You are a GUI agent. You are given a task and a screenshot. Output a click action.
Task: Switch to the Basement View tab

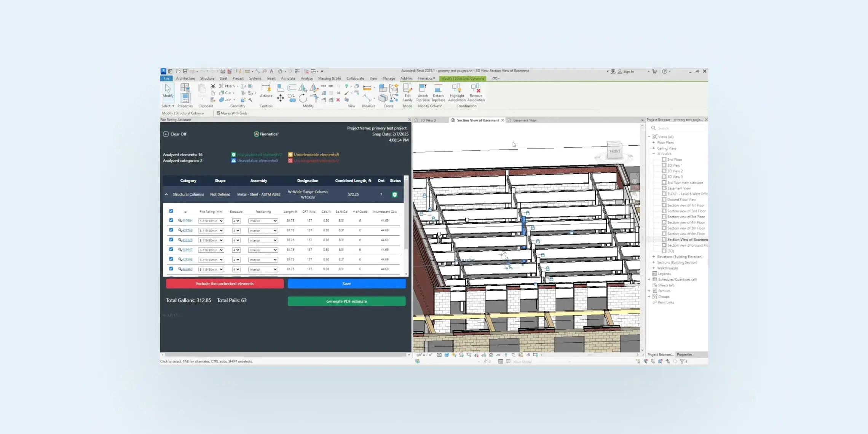click(x=524, y=120)
